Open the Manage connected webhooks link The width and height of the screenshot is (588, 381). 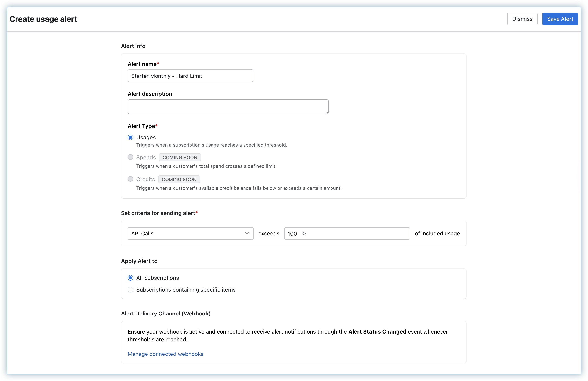click(x=165, y=354)
